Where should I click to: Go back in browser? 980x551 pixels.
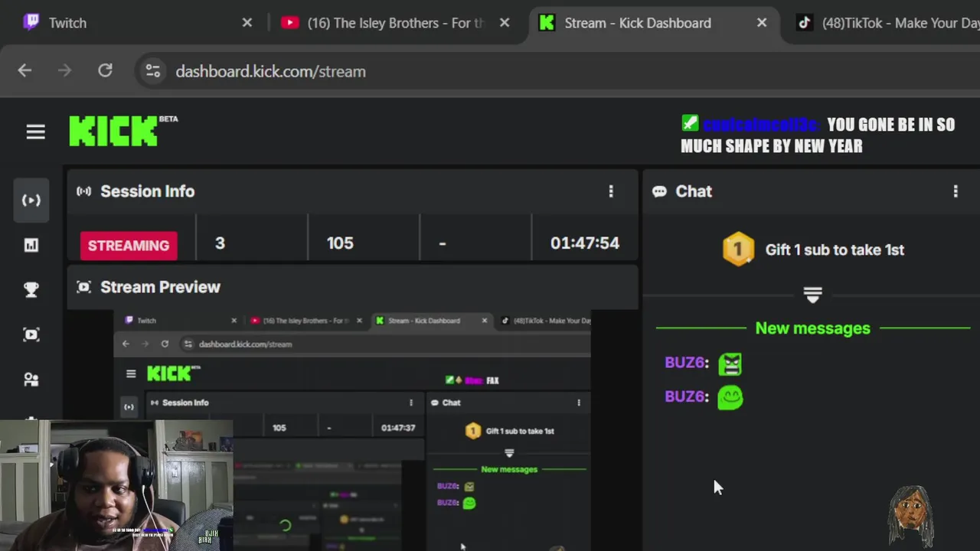[24, 71]
